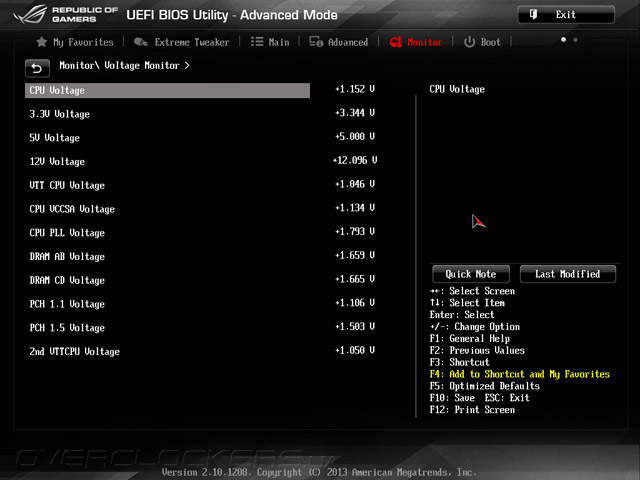Click the Advanced tab's monitor icon
Image resolution: width=640 pixels, height=480 pixels.
pyautogui.click(x=316, y=42)
